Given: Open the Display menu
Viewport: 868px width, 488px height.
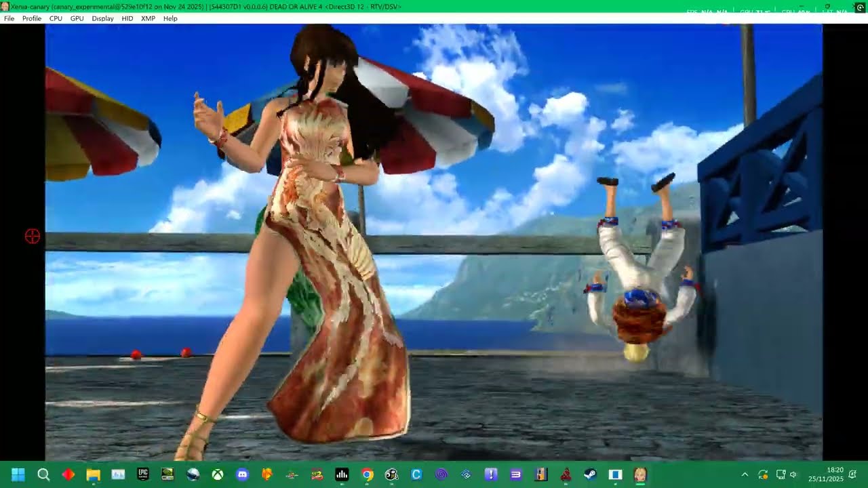Looking at the screenshot, I should coord(103,18).
